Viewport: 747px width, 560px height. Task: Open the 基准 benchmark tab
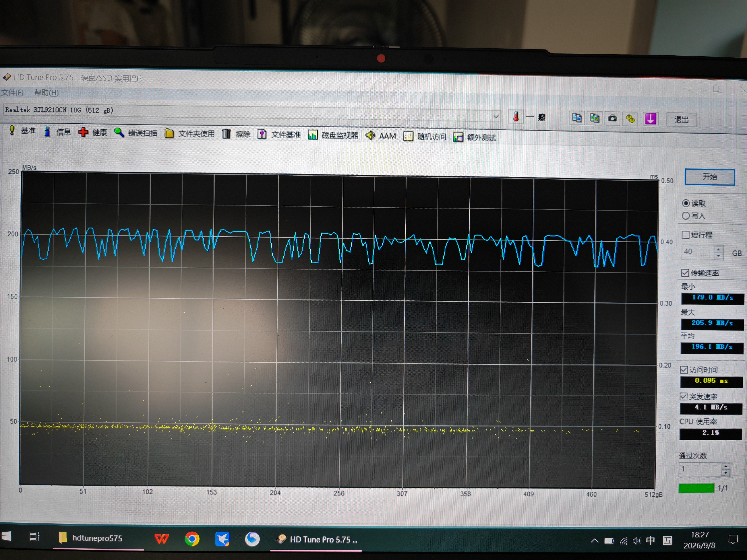coord(22,131)
